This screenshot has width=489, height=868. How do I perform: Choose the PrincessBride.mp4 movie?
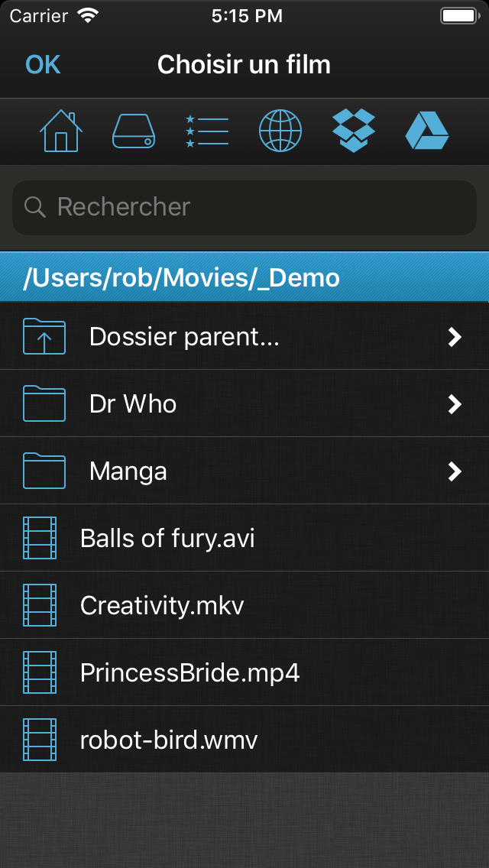pos(189,673)
